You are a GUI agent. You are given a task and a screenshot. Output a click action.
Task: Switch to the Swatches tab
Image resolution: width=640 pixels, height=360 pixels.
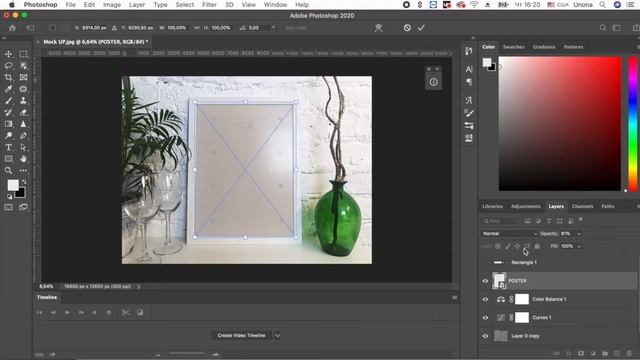(513, 47)
